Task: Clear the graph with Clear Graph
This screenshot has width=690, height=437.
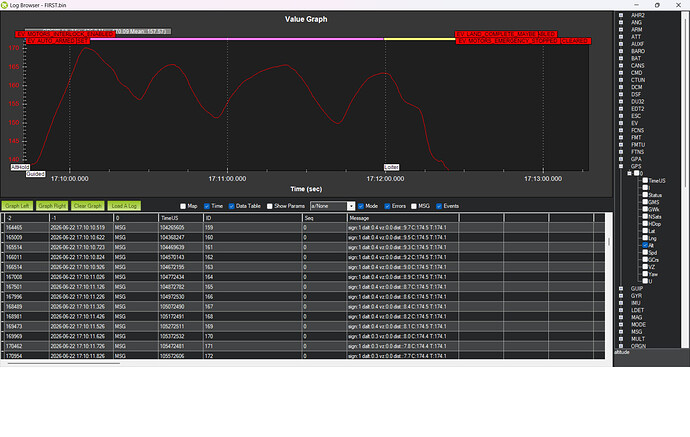Action: [88, 206]
